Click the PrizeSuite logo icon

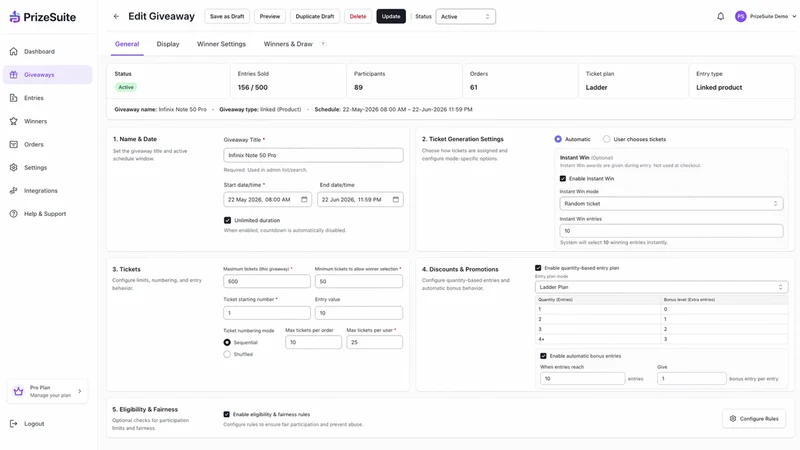(x=15, y=17)
